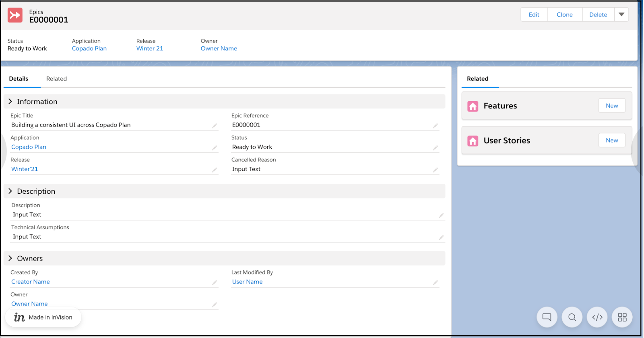Image resolution: width=644 pixels, height=338 pixels.
Task: Click the E0000001 record title in header
Action: (49, 20)
